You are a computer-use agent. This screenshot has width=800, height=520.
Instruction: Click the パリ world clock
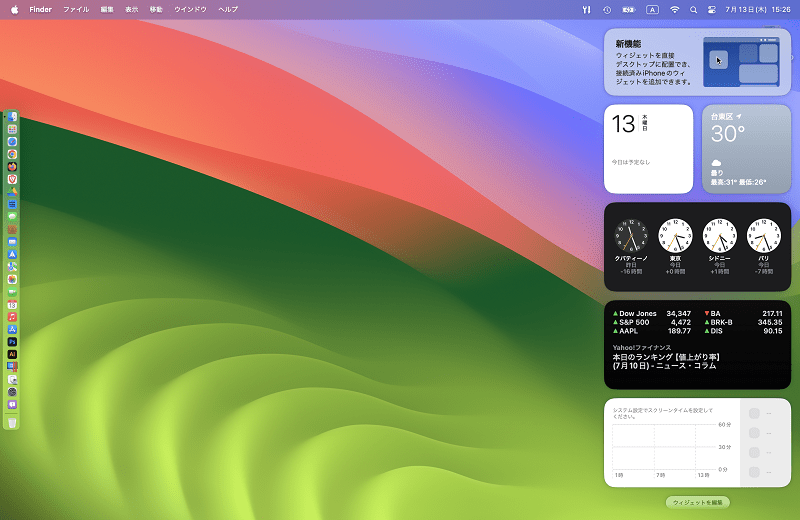(763, 247)
